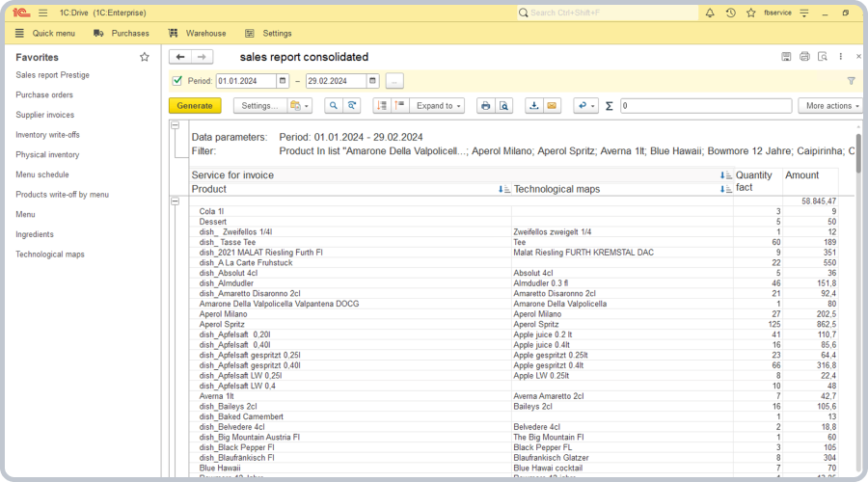This screenshot has height=482, width=868.
Task: Open Menu schedule favorite
Action: 42,174
